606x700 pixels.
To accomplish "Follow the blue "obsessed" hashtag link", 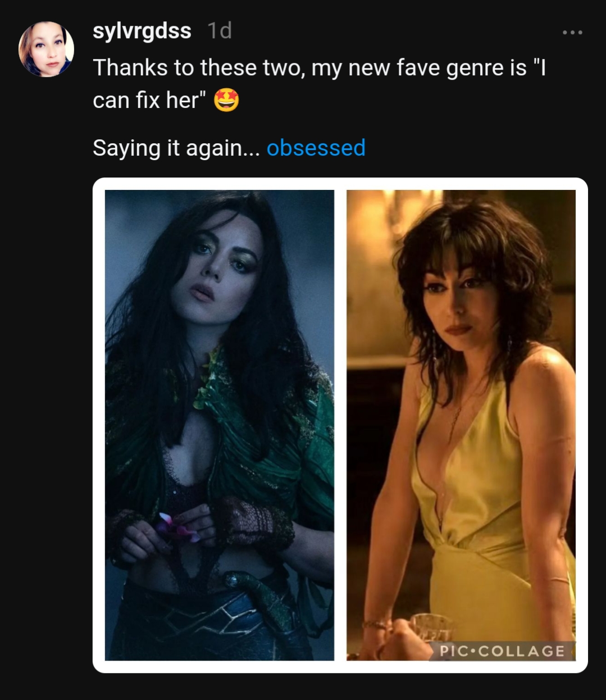I will tap(316, 148).
